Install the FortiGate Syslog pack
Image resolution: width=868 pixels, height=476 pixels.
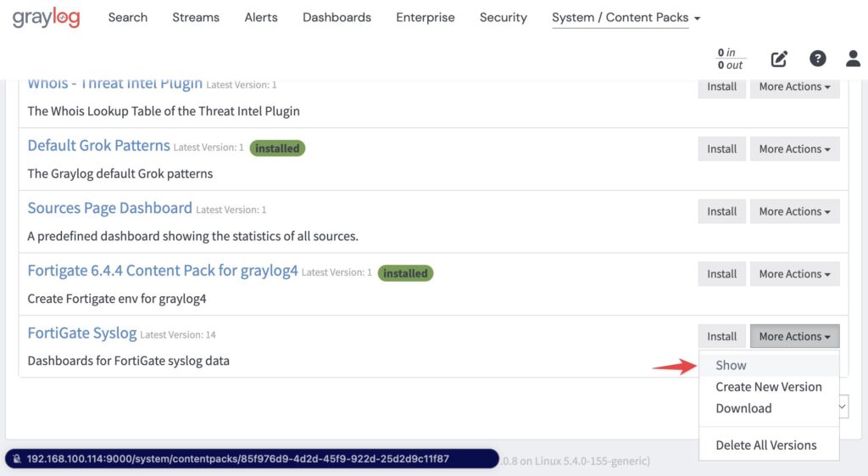click(x=722, y=337)
